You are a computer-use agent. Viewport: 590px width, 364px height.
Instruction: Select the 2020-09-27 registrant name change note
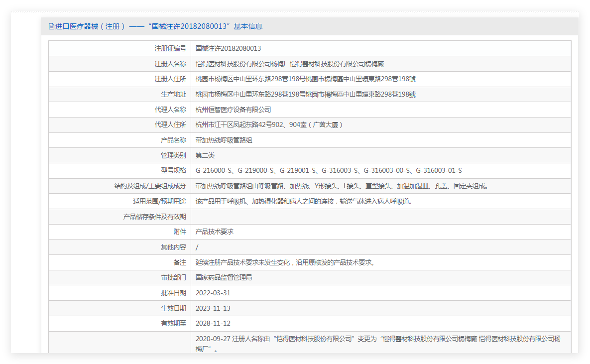click(x=378, y=344)
